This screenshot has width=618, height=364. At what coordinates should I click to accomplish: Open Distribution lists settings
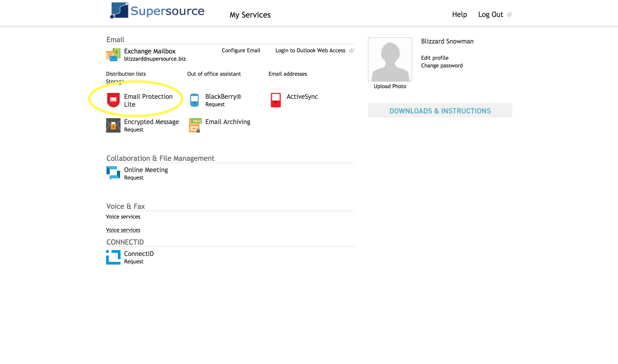[126, 74]
